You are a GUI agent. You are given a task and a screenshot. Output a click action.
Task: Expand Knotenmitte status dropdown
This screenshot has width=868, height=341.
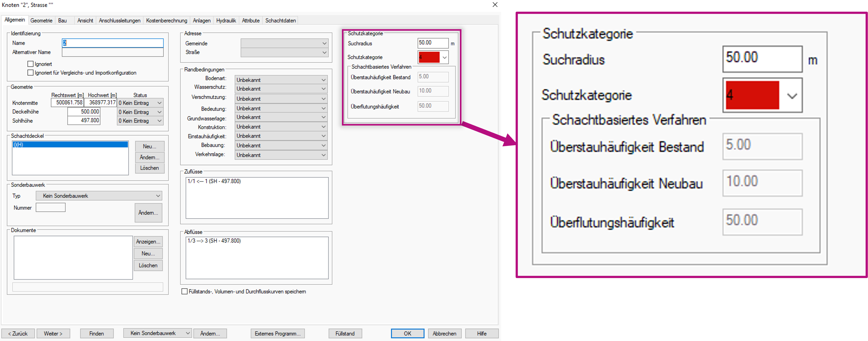pos(159,103)
